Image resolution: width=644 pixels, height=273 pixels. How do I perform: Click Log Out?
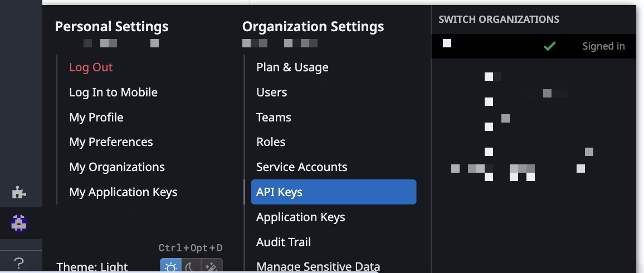tap(91, 67)
